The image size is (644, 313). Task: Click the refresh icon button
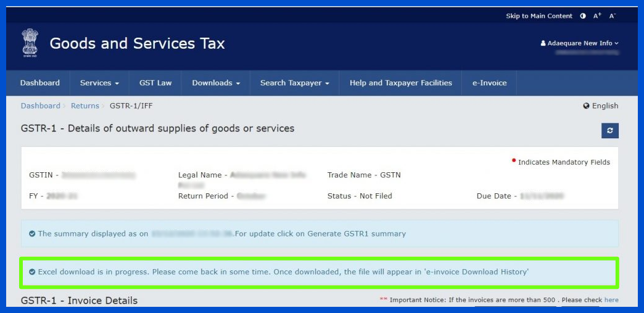tap(610, 130)
